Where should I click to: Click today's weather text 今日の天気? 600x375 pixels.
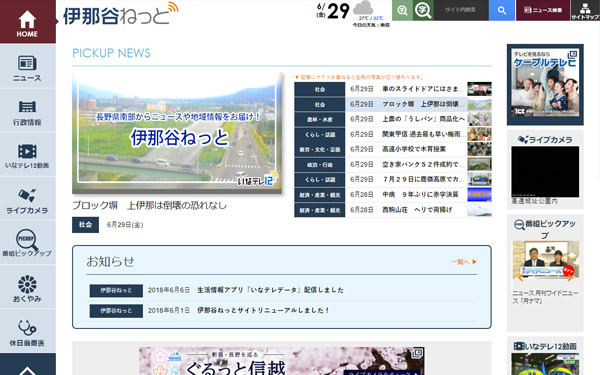pos(371,25)
